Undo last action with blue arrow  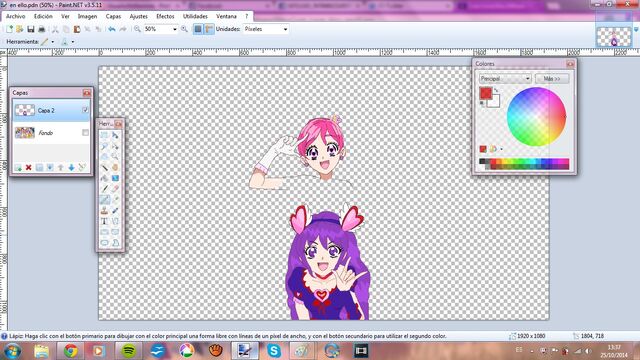tap(111, 29)
